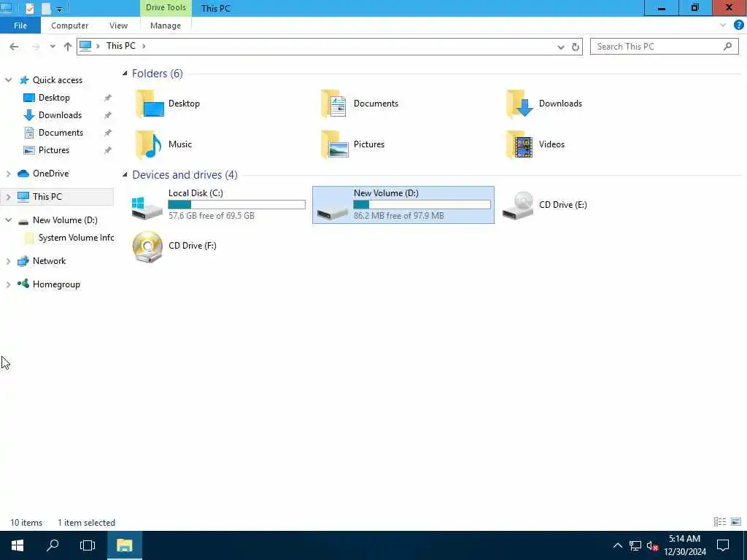Click the Properties quick access toolbar icon

29,8
